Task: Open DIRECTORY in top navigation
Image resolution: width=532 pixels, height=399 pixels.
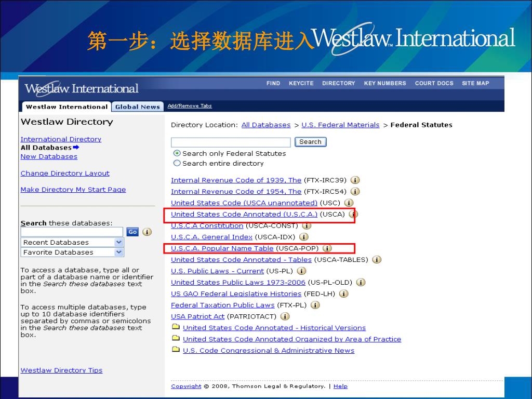Action: click(x=339, y=83)
